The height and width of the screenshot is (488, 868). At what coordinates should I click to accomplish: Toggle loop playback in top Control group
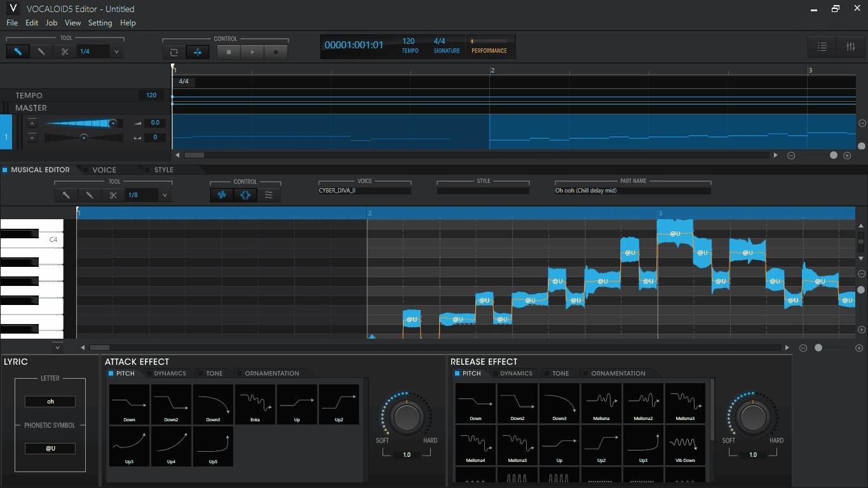pyautogui.click(x=173, y=52)
